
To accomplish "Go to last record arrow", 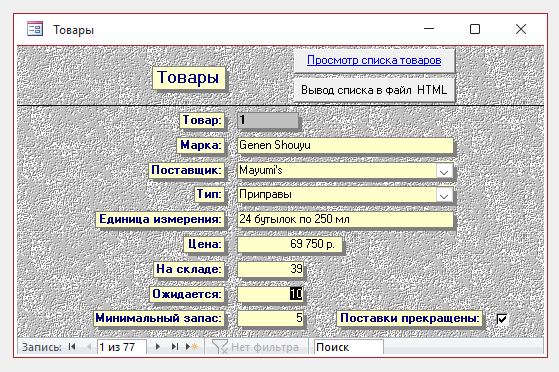I will click(175, 347).
